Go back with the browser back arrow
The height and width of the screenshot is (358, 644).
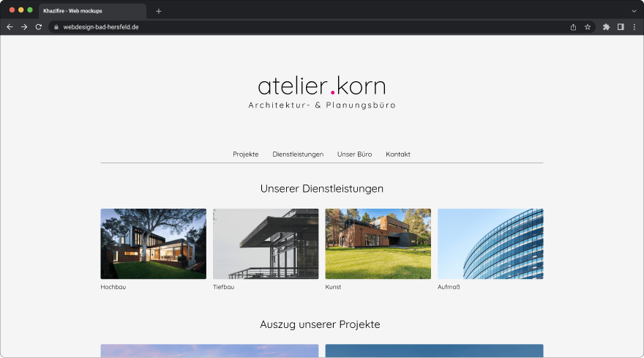tap(10, 27)
